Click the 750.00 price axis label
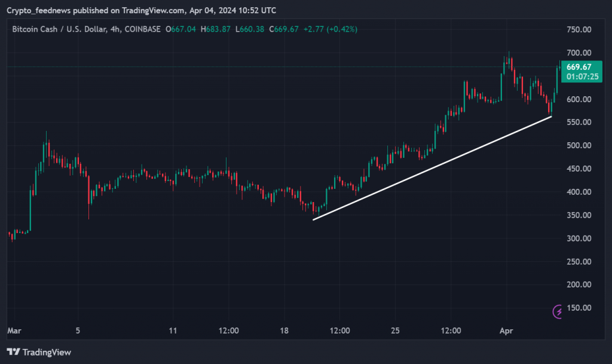The image size is (612, 364). (x=579, y=29)
